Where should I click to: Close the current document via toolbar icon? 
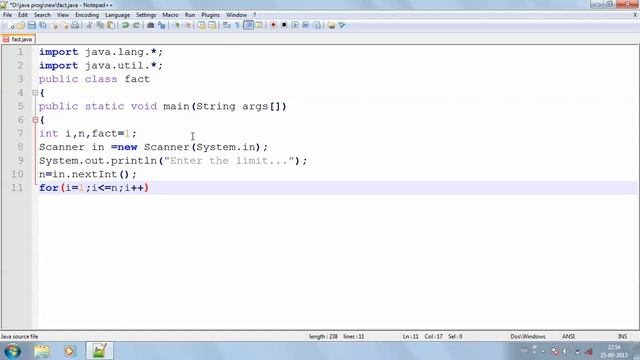click(x=54, y=25)
